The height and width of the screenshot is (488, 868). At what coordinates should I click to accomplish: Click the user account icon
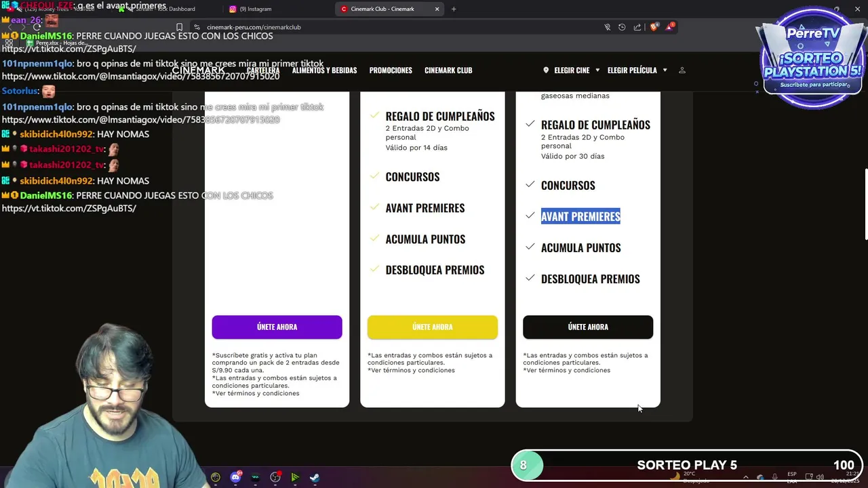tap(682, 70)
